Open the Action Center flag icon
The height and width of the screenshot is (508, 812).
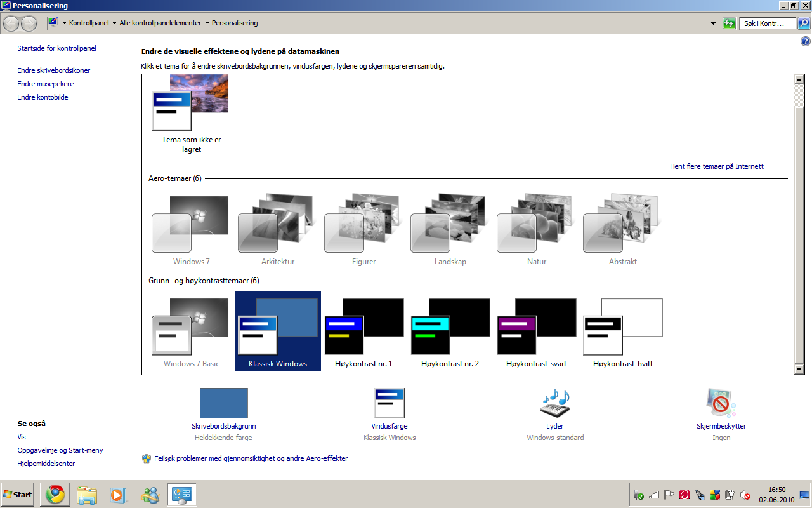pos(669,495)
